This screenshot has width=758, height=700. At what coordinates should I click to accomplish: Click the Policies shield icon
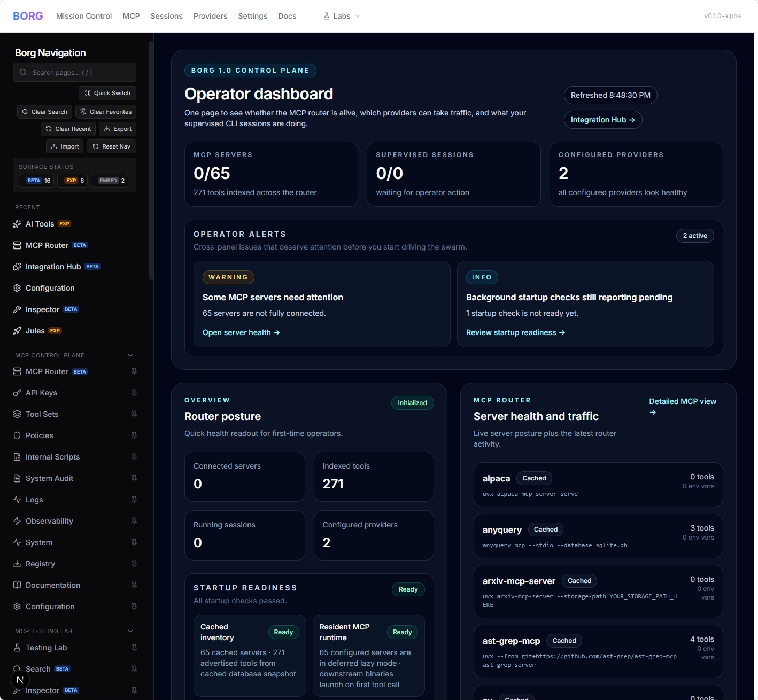17,435
